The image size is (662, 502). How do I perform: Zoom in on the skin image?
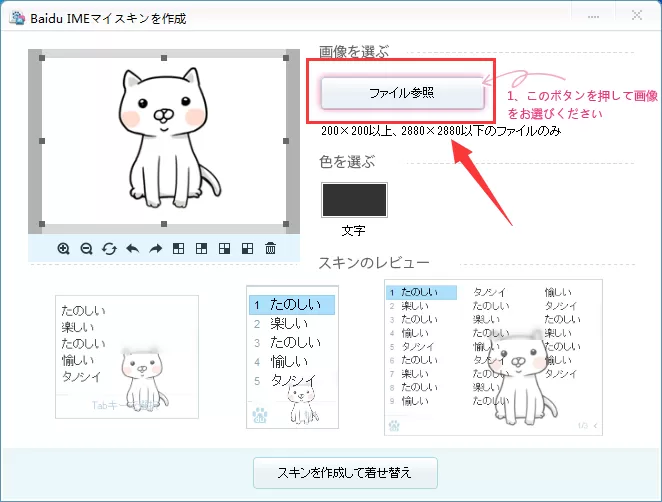63,249
